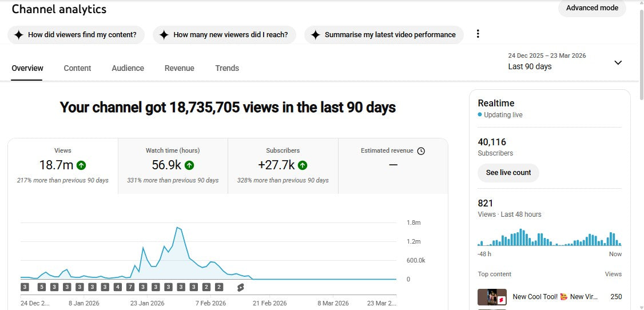This screenshot has width=644, height=310.
Task: Select the Views metric card
Action: click(x=63, y=166)
